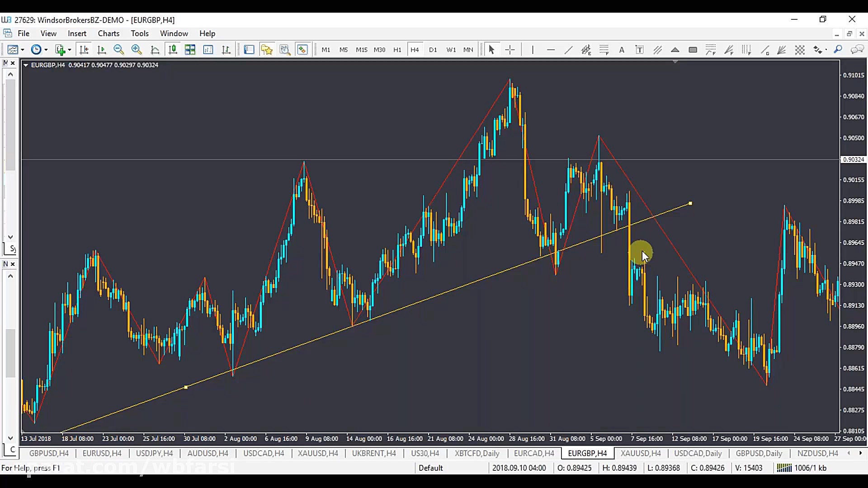Select timeframe M5 button
The width and height of the screenshot is (868, 488).
tap(344, 50)
